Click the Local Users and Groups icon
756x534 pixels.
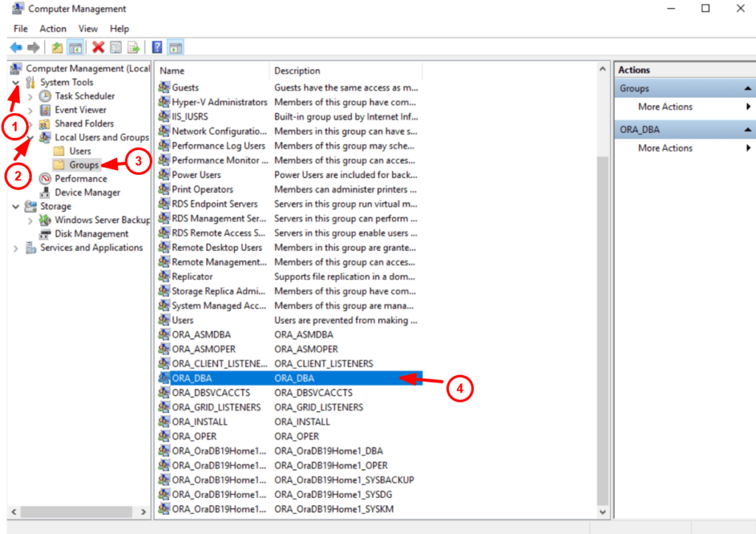(45, 137)
